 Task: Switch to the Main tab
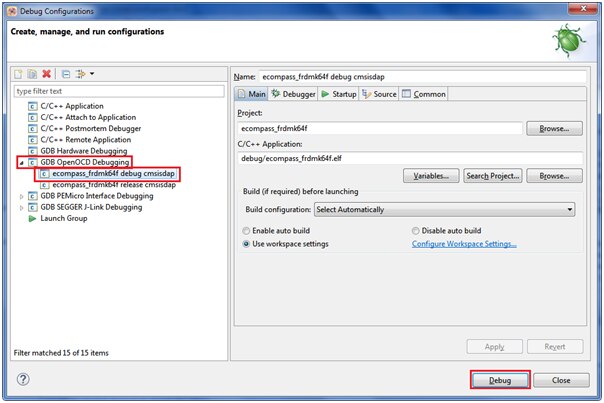click(252, 94)
